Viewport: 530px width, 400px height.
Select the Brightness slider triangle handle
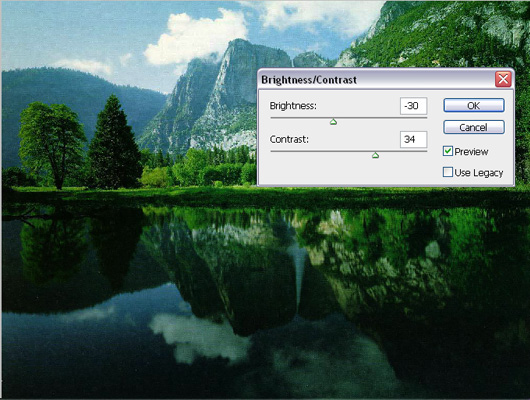tap(333, 122)
